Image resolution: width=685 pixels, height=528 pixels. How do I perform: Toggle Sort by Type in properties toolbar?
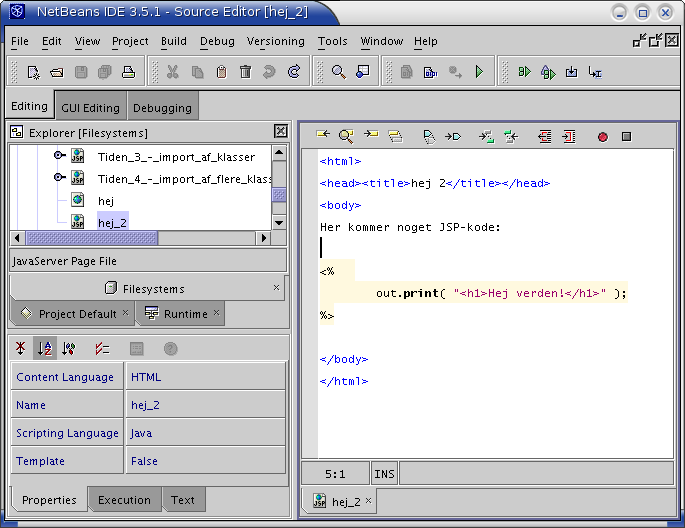pyautogui.click(x=69, y=348)
